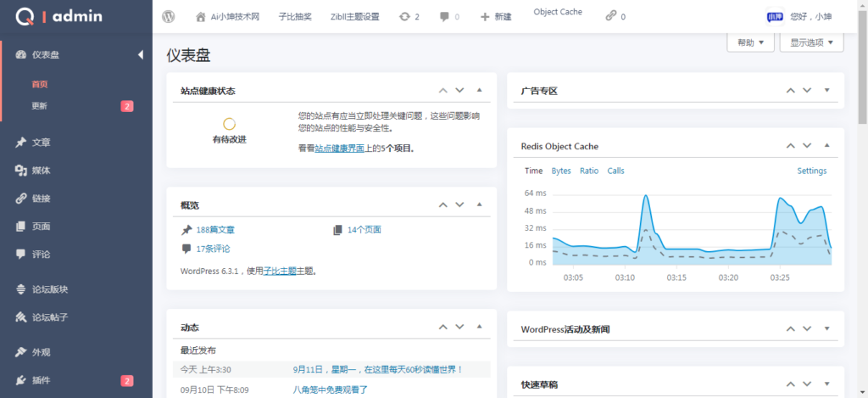Screen dimensions: 868x398
Task: Click the plug icon for 插件
Action: pyautogui.click(x=21, y=380)
